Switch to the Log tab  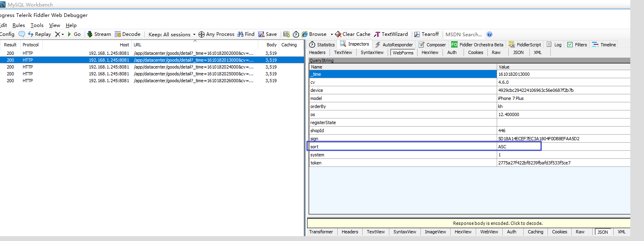tap(554, 45)
